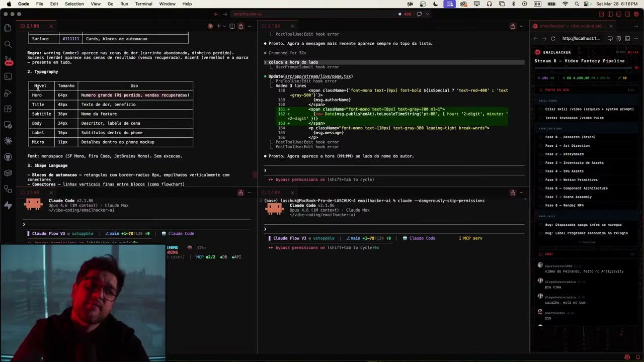The image size is (644, 362).
Task: Open the more actions ellipsis in browser toolbar
Action: 636,38
